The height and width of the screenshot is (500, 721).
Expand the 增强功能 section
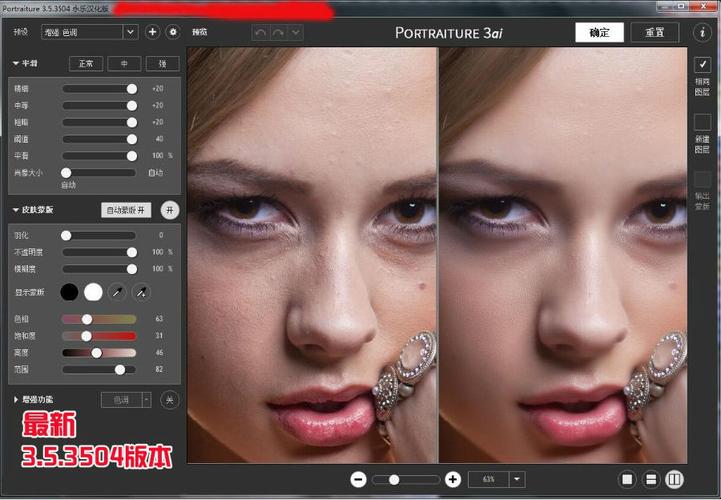tap(16, 400)
